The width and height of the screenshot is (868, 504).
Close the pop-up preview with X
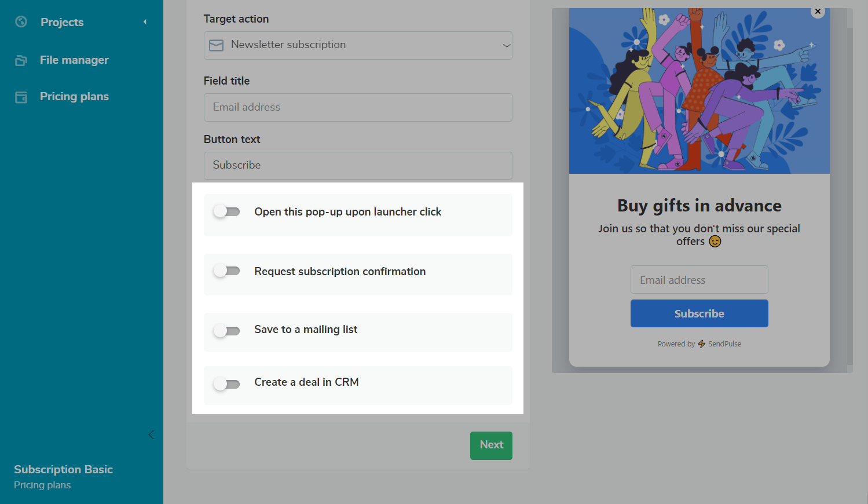coord(818,12)
